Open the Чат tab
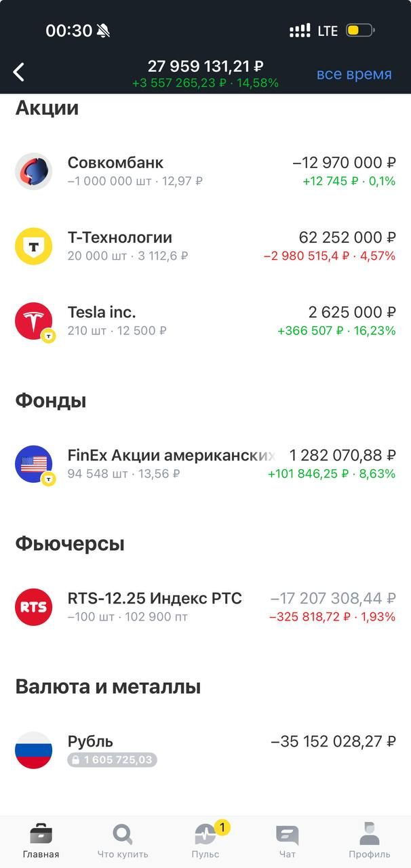Image resolution: width=411 pixels, height=868 pixels. pos(288,840)
